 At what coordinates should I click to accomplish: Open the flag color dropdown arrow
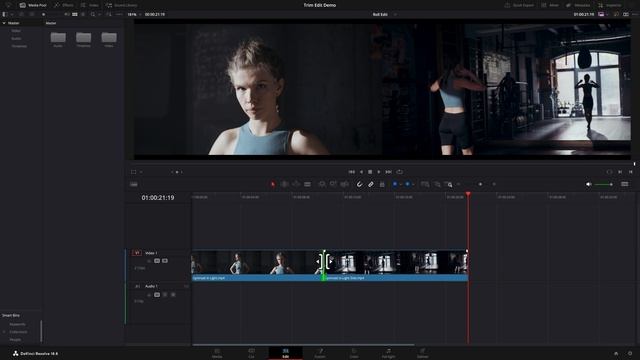[x=400, y=184]
